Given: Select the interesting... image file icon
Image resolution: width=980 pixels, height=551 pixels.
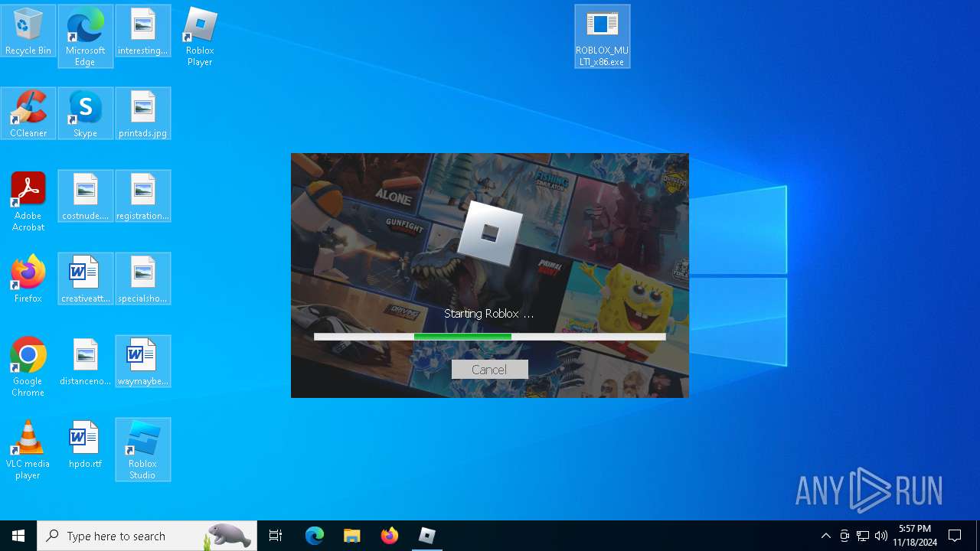Looking at the screenshot, I should point(143,31).
